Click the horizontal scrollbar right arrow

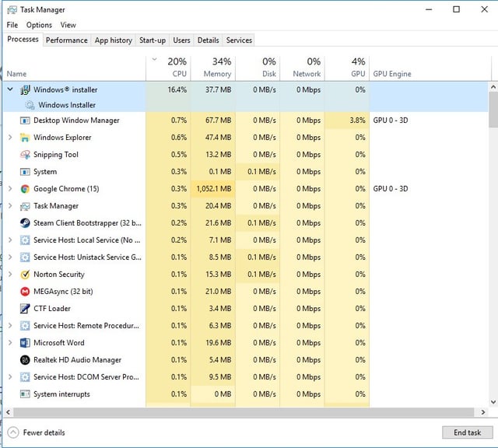tap(483, 412)
